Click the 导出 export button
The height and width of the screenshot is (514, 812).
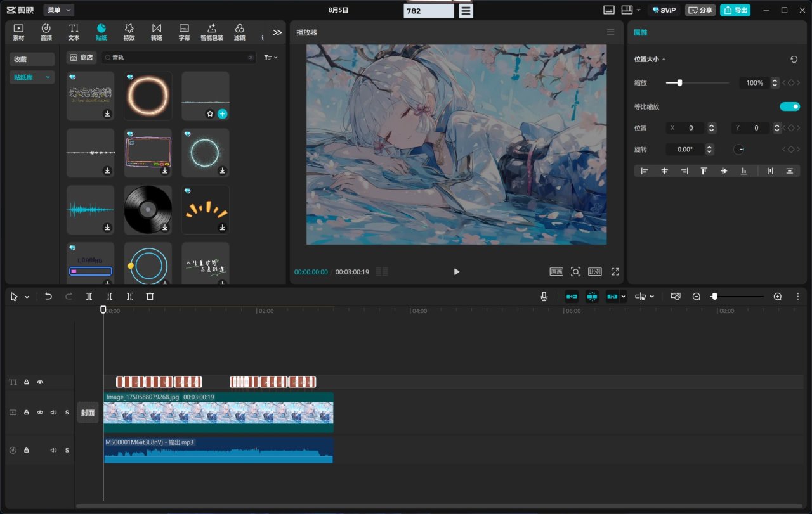(735, 10)
